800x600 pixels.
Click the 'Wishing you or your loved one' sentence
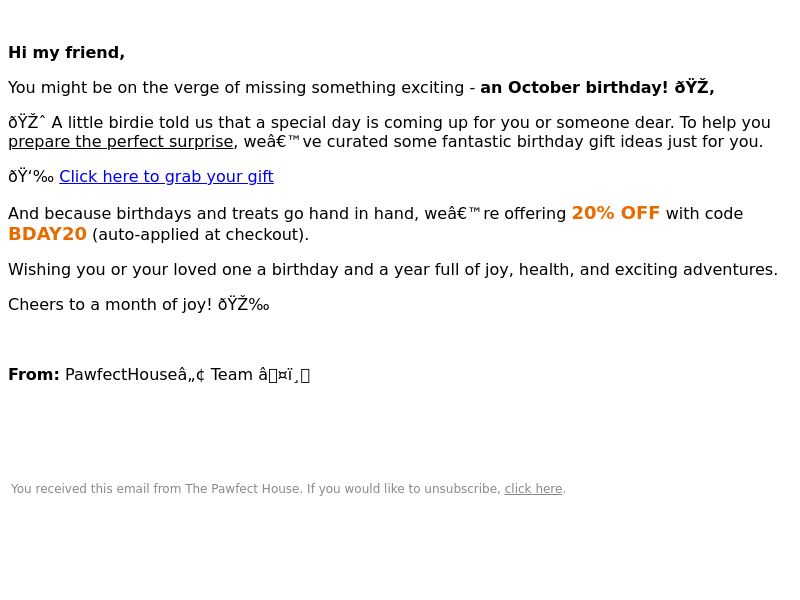pyautogui.click(x=393, y=269)
